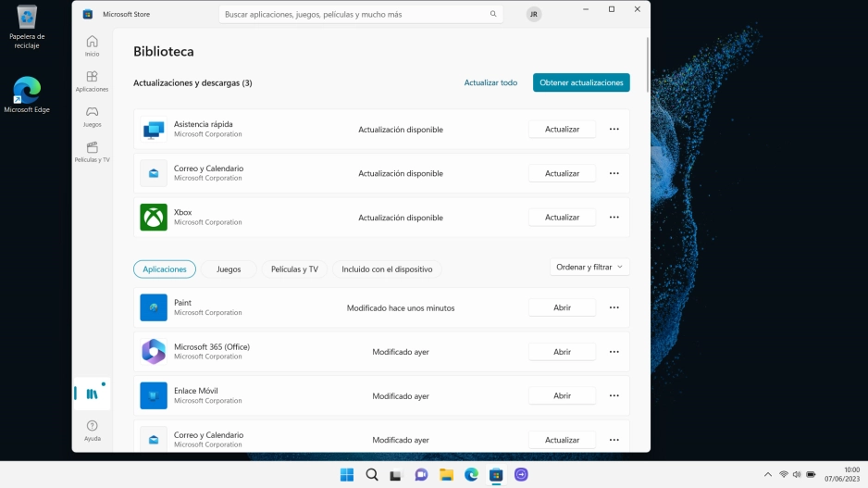Select the Biblioteca library icon in sidebar
Screen dimensions: 868x488
pos(92,394)
